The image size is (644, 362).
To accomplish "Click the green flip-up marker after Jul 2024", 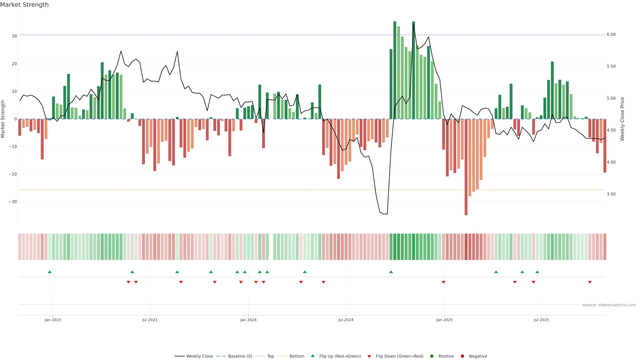I will tap(391, 272).
